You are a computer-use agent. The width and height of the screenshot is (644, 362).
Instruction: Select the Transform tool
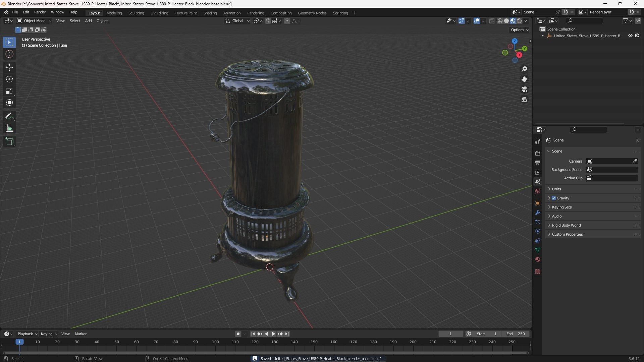pos(9,103)
